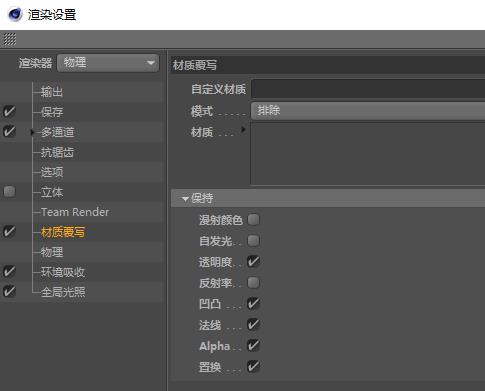Select 输出 in the settings tree
485x391 pixels.
click(52, 92)
